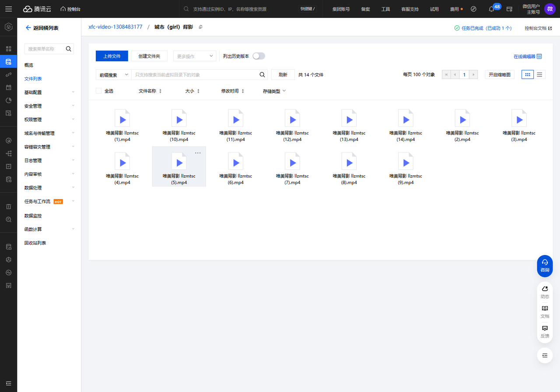
Task: Toggle 列出历史版本 switch
Action: pyautogui.click(x=259, y=56)
